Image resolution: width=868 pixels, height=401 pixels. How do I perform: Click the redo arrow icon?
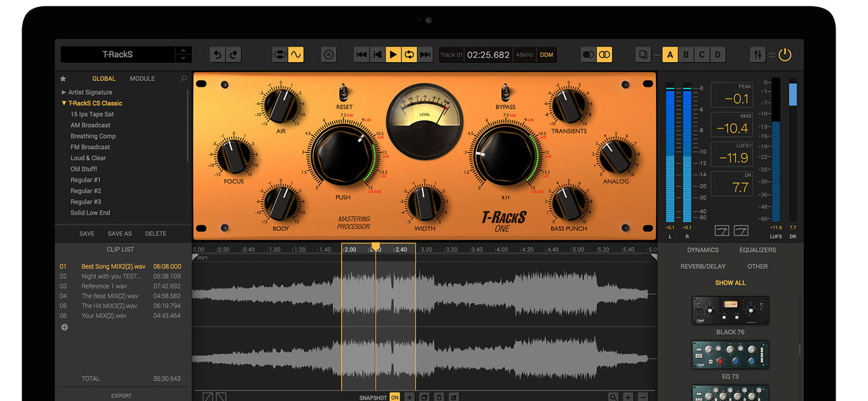point(233,55)
